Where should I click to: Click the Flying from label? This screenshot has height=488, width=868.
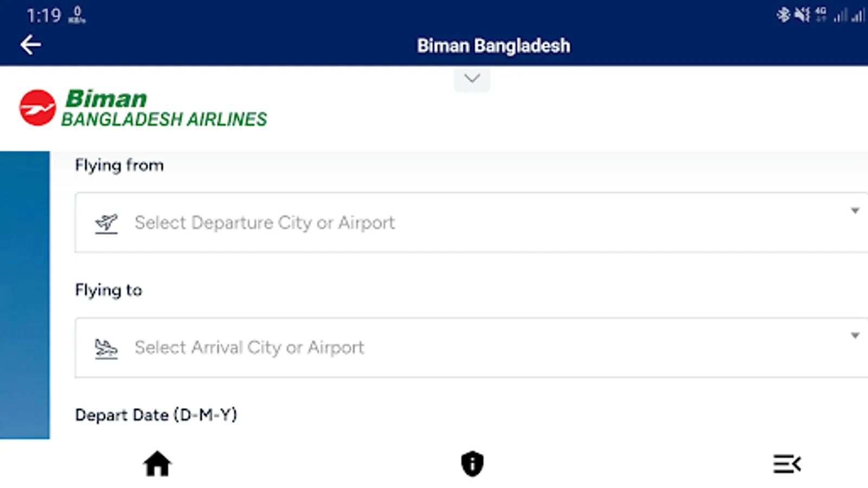coord(119,165)
